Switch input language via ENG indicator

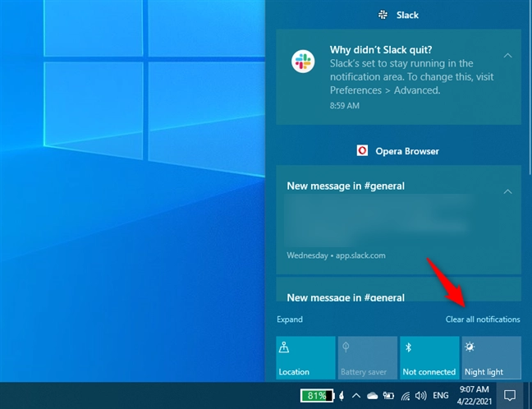tap(441, 395)
